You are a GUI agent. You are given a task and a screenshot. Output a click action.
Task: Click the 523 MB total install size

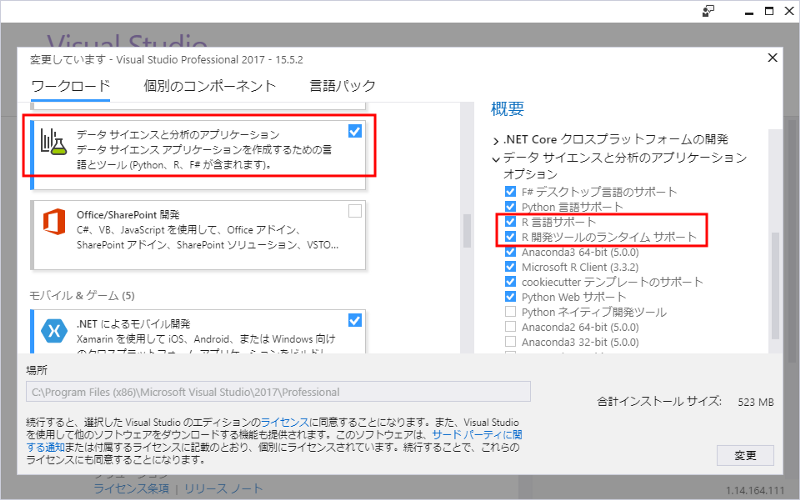(756, 402)
